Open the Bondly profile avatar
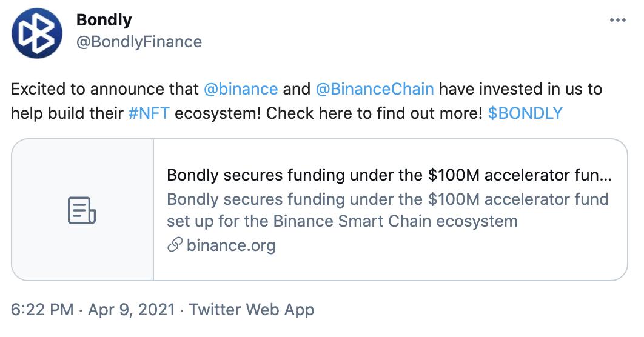644x337 pixels. coord(37,33)
